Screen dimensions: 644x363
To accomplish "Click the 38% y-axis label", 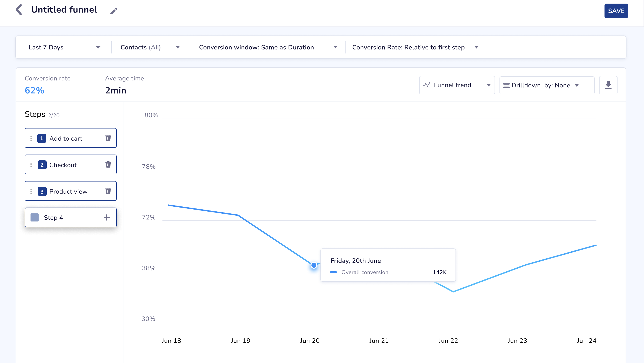I will pos(149,268).
